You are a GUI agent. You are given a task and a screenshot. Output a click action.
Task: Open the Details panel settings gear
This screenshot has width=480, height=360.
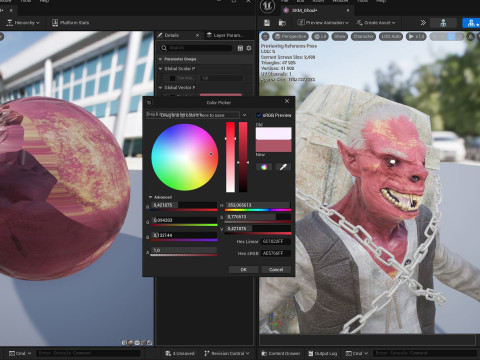(249, 48)
